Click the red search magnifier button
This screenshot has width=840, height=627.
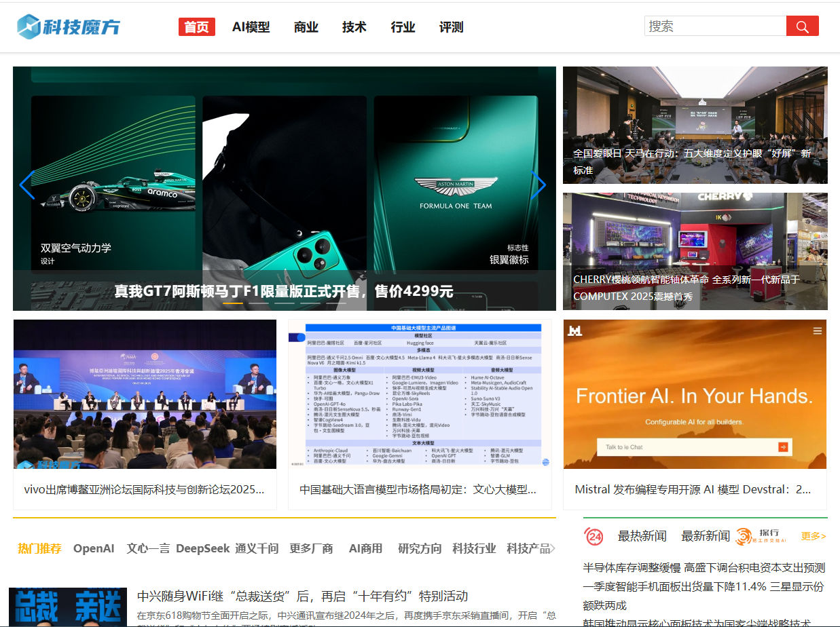point(802,26)
